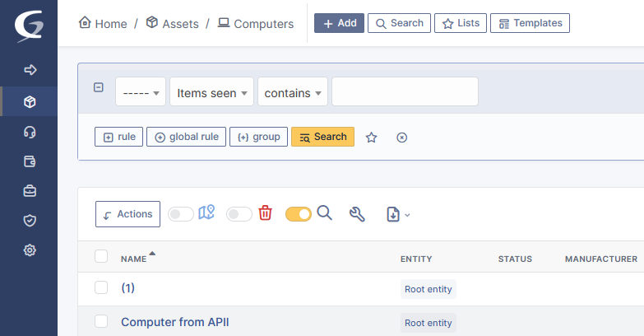The height and width of the screenshot is (336, 644).
Task: Open the Computers breadcrumb
Action: pos(256,23)
